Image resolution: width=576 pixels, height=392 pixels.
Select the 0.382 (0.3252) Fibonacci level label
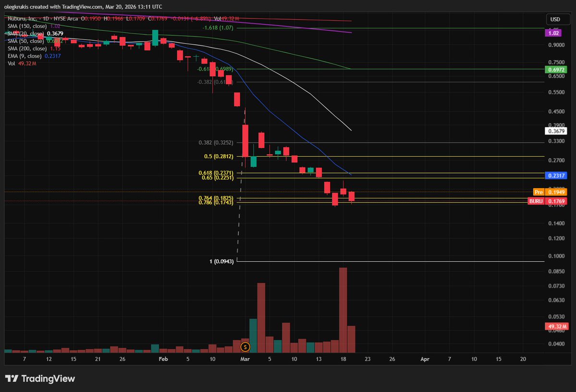(216, 143)
